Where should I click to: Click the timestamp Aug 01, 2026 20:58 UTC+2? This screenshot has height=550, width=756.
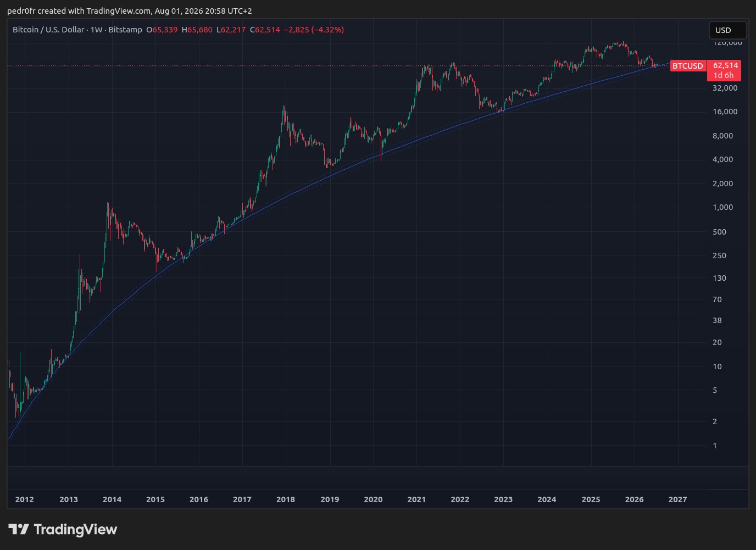point(203,11)
